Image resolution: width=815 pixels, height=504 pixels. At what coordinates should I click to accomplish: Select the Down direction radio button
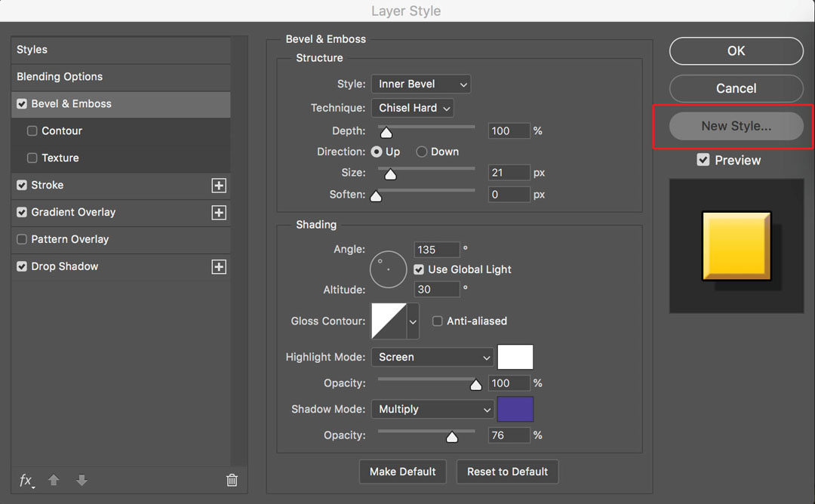(x=422, y=152)
